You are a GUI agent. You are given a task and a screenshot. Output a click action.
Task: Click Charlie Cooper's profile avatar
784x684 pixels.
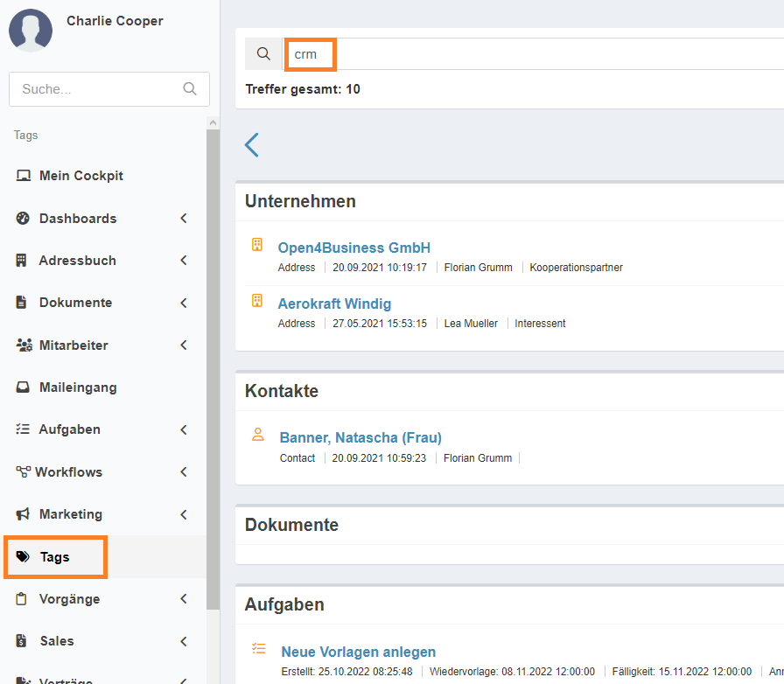coord(31,31)
